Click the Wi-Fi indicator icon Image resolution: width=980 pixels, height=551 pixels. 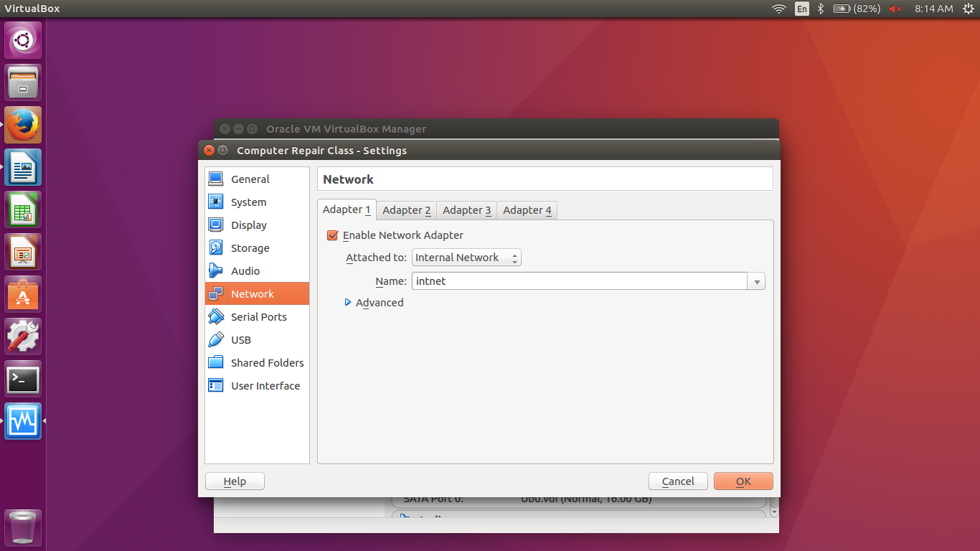pos(779,9)
